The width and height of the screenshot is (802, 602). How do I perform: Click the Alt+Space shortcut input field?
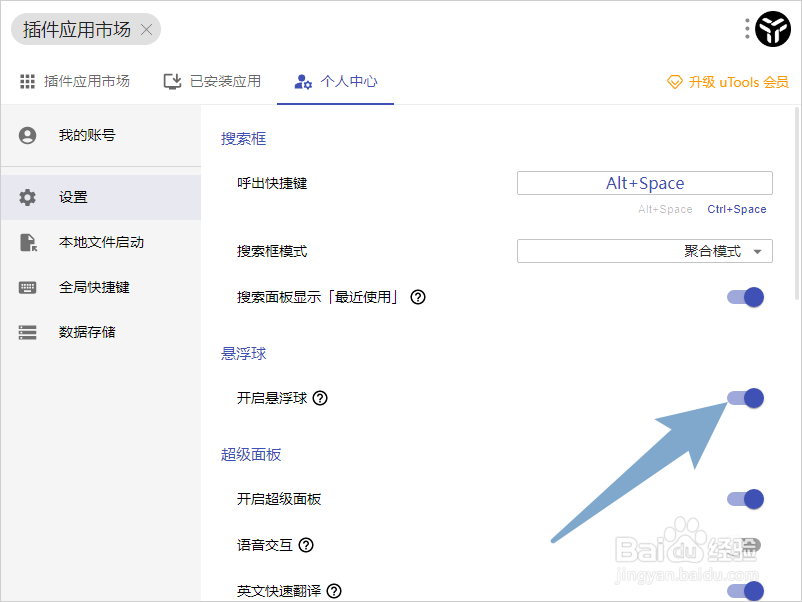[644, 183]
